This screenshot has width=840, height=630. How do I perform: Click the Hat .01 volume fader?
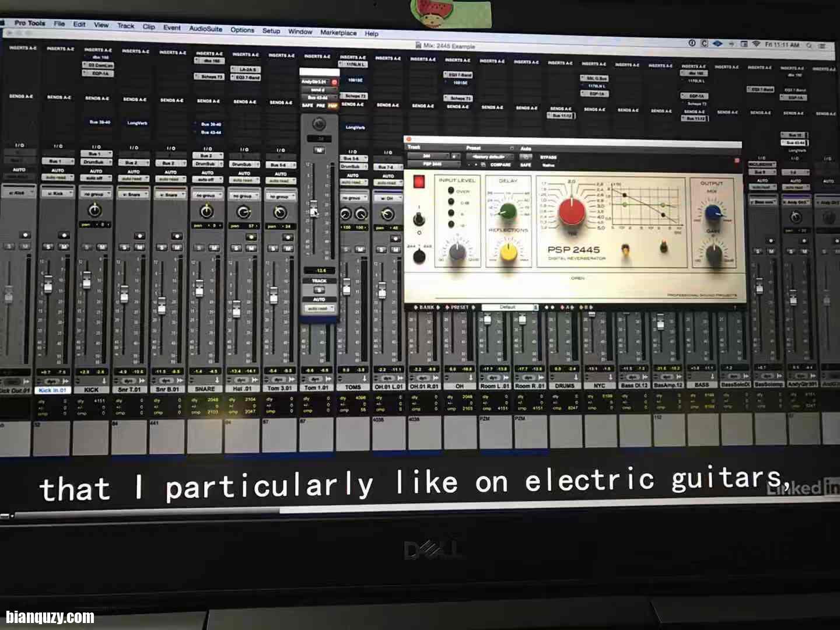(x=236, y=309)
